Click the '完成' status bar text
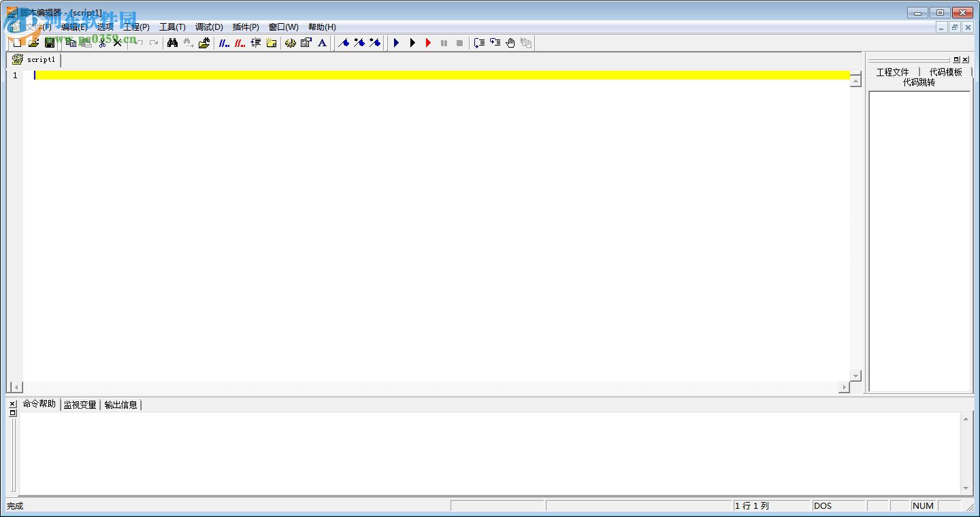Image resolution: width=980 pixels, height=517 pixels. (15, 506)
